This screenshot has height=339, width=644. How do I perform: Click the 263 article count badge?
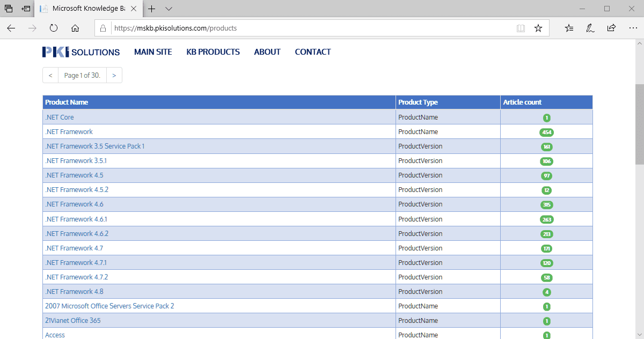pos(546,219)
